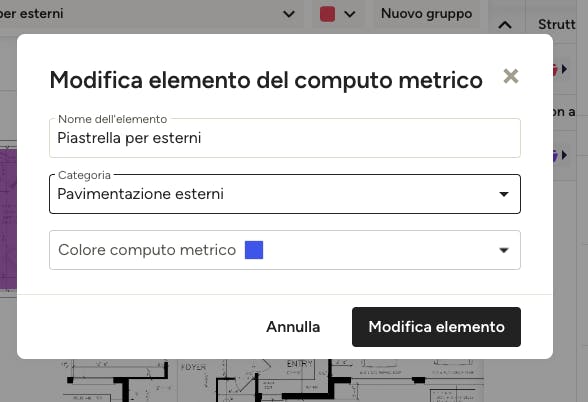Click the Annulla button
588x402 pixels.
pos(293,327)
